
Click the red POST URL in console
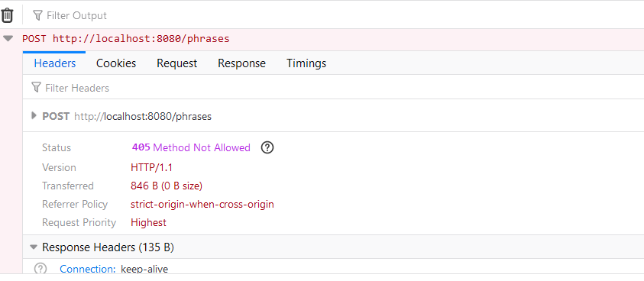coord(126,39)
